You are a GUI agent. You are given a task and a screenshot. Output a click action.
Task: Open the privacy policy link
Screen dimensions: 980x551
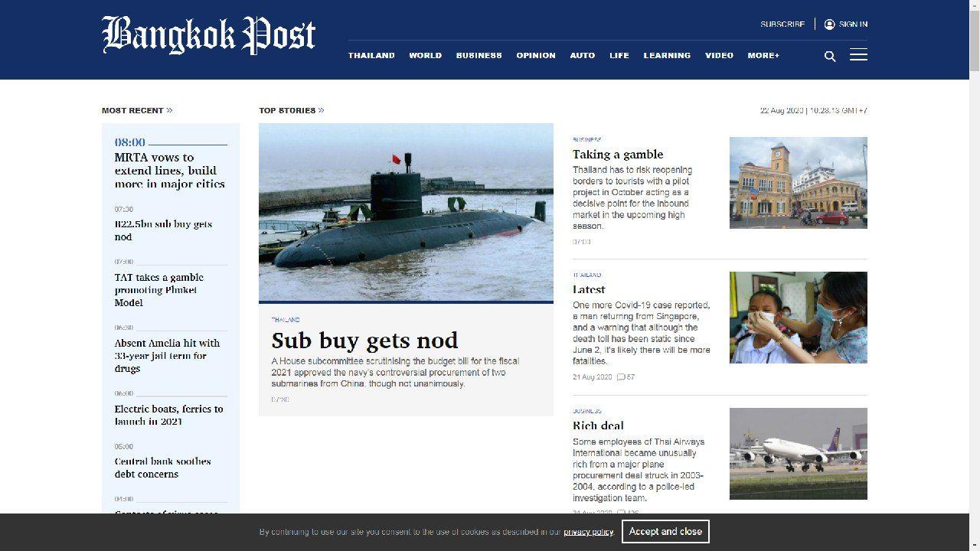tap(588, 532)
